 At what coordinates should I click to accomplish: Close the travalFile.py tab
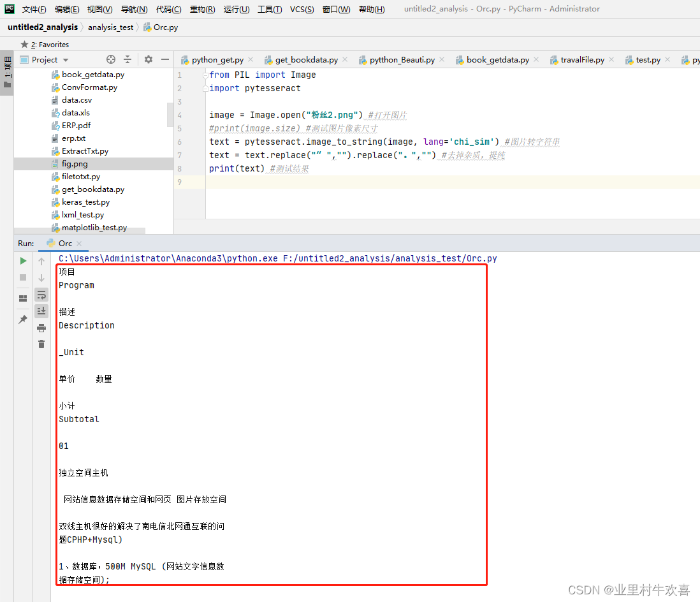pos(611,59)
